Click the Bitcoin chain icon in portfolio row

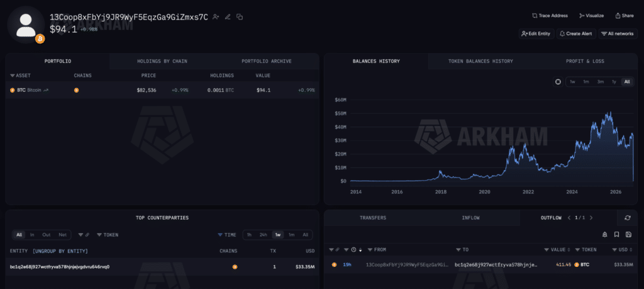coord(76,90)
